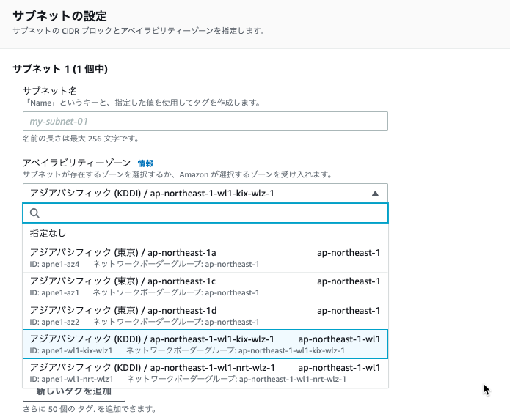The height and width of the screenshot is (420, 510).
Task: Click the search magnifier icon in dropdown
Action: point(34,213)
